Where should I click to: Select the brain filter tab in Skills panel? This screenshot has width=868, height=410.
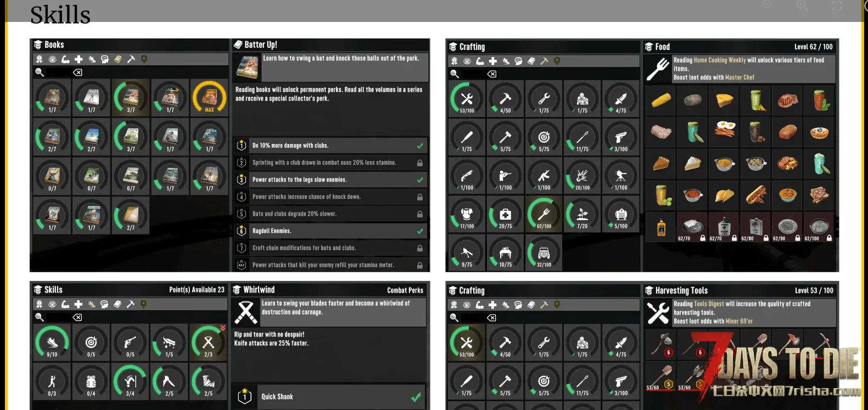coord(104,304)
